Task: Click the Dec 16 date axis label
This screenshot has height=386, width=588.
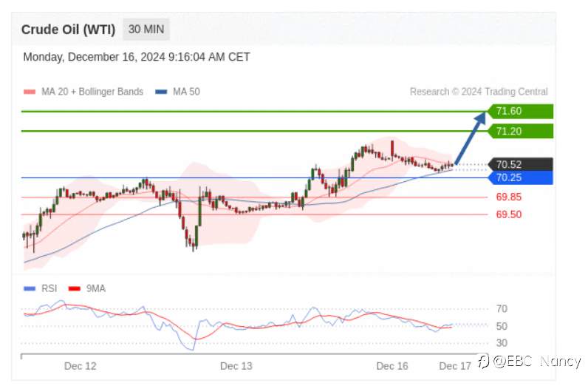Action: (x=392, y=366)
